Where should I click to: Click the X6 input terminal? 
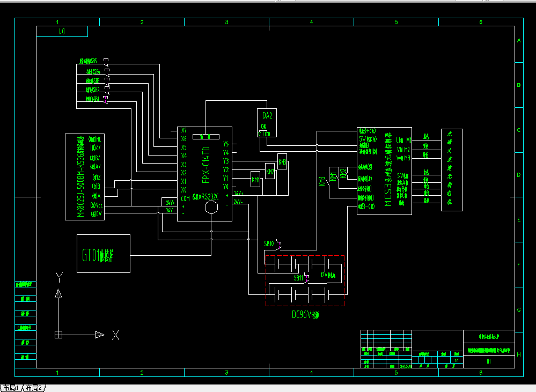click(x=184, y=139)
